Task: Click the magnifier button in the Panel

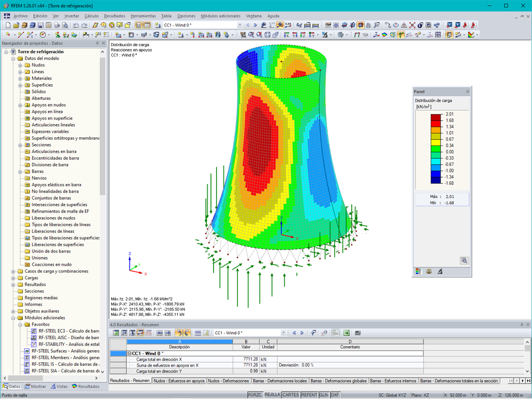Action: tap(464, 260)
